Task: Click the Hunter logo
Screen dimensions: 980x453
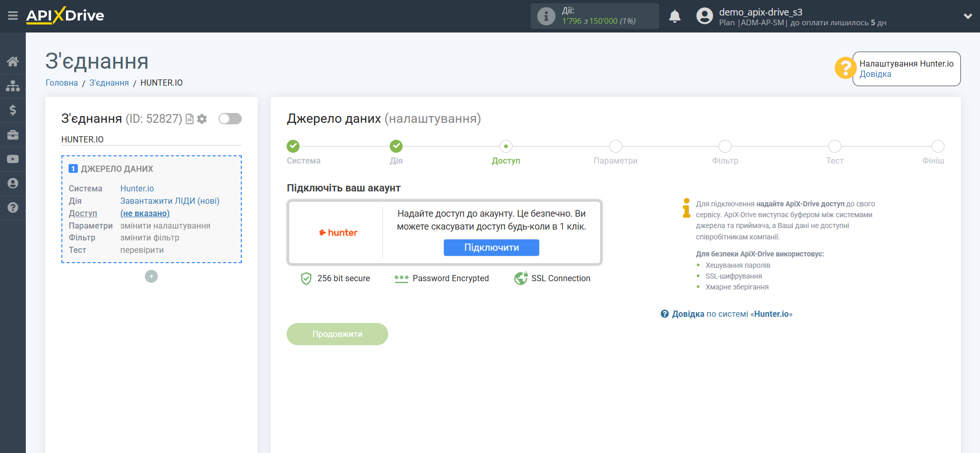Action: 338,233
